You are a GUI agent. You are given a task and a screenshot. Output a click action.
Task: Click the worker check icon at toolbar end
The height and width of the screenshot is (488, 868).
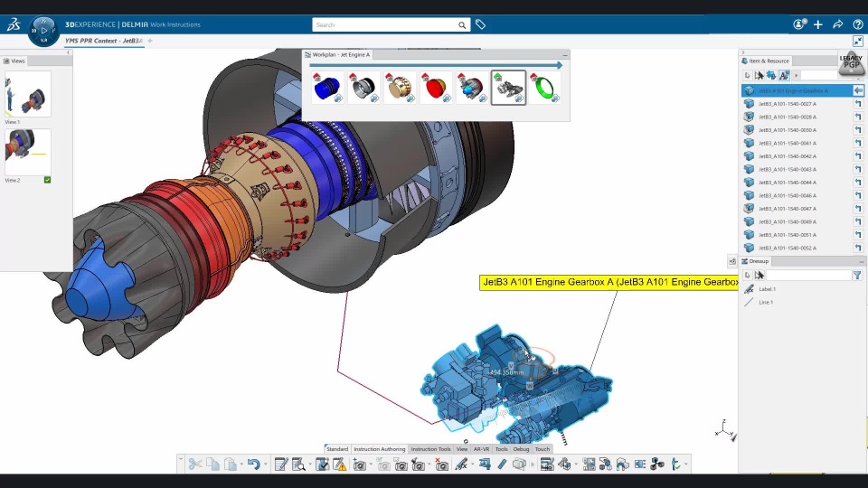coord(675,465)
